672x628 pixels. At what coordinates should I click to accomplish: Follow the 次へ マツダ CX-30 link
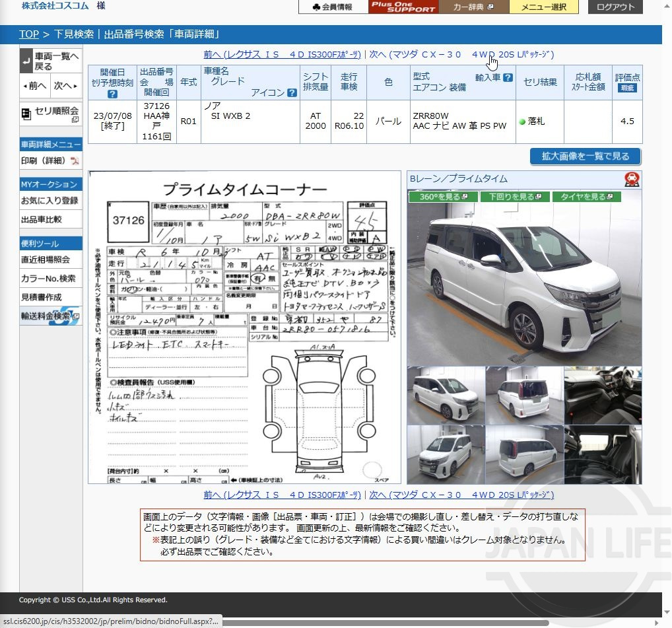[462, 55]
